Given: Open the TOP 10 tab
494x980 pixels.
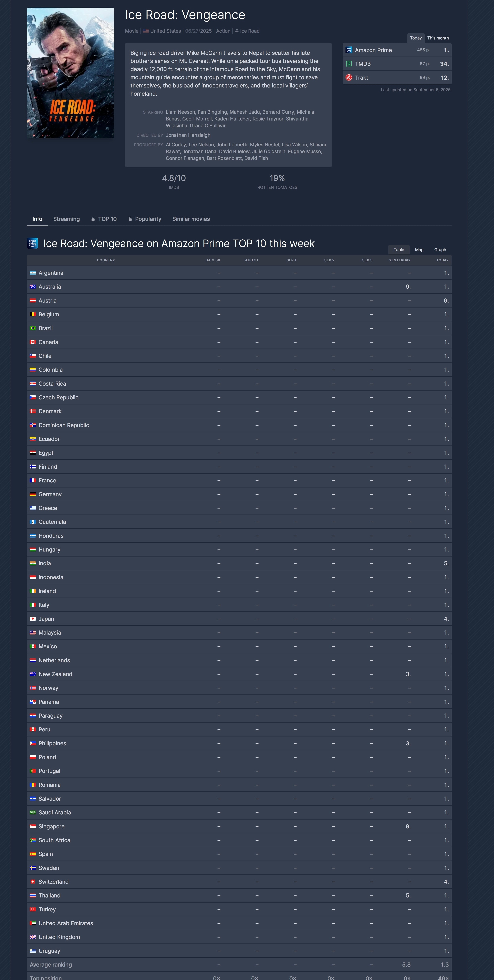Looking at the screenshot, I should pos(104,219).
